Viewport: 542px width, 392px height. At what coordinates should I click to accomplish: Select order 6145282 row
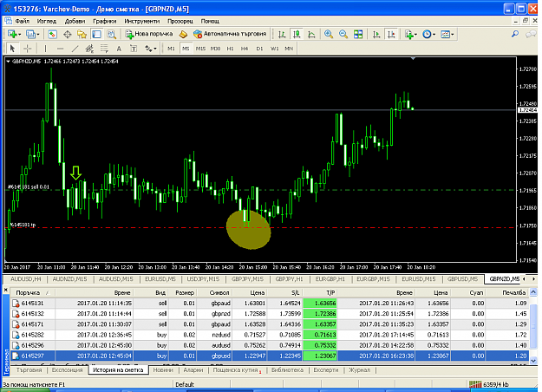point(270,335)
